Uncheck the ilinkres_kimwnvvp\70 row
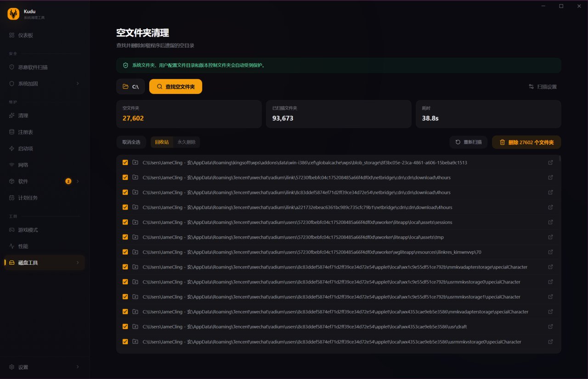Image resolution: width=588 pixels, height=379 pixels. (125, 252)
